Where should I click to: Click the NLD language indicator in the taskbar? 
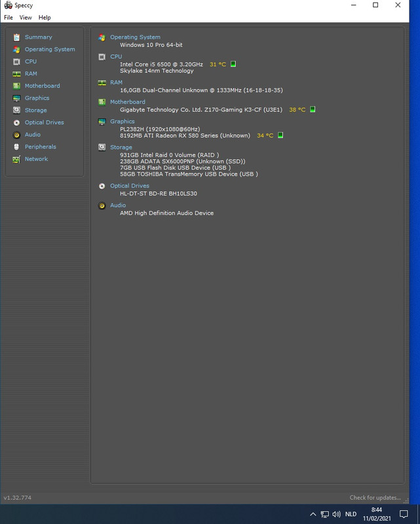(x=351, y=514)
